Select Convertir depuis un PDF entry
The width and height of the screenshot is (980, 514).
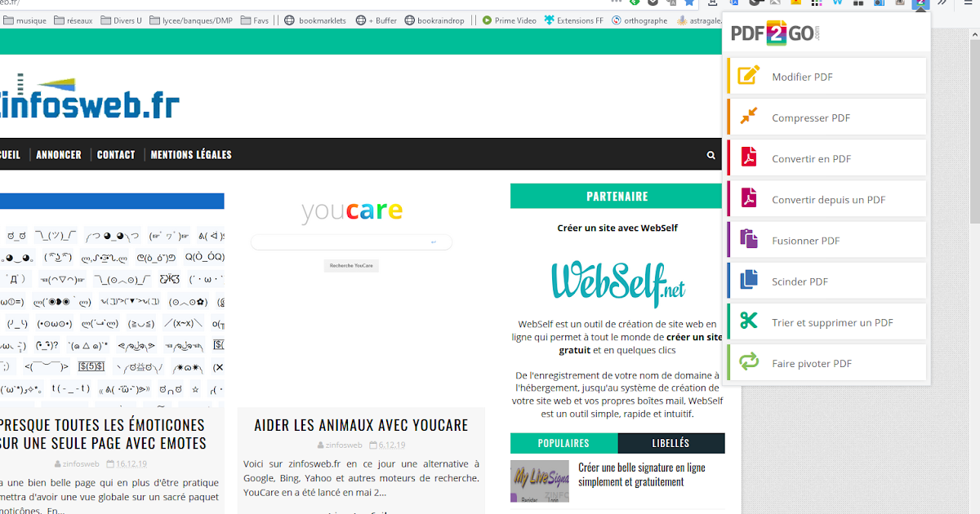pos(826,199)
